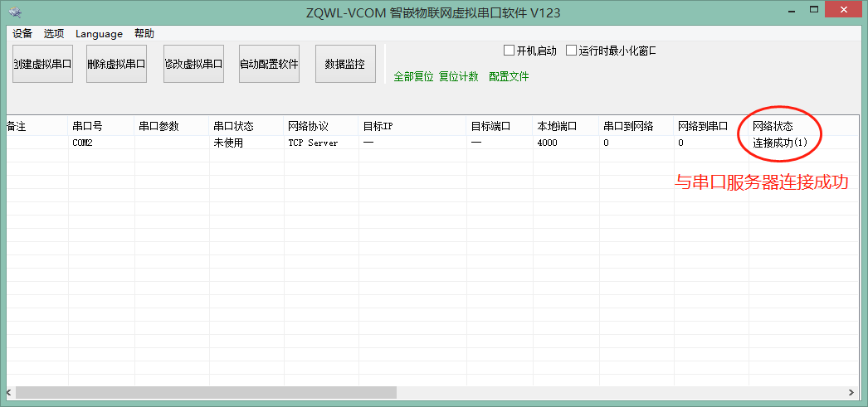
Task: Click the 复位计数 link
Action: pos(459,77)
